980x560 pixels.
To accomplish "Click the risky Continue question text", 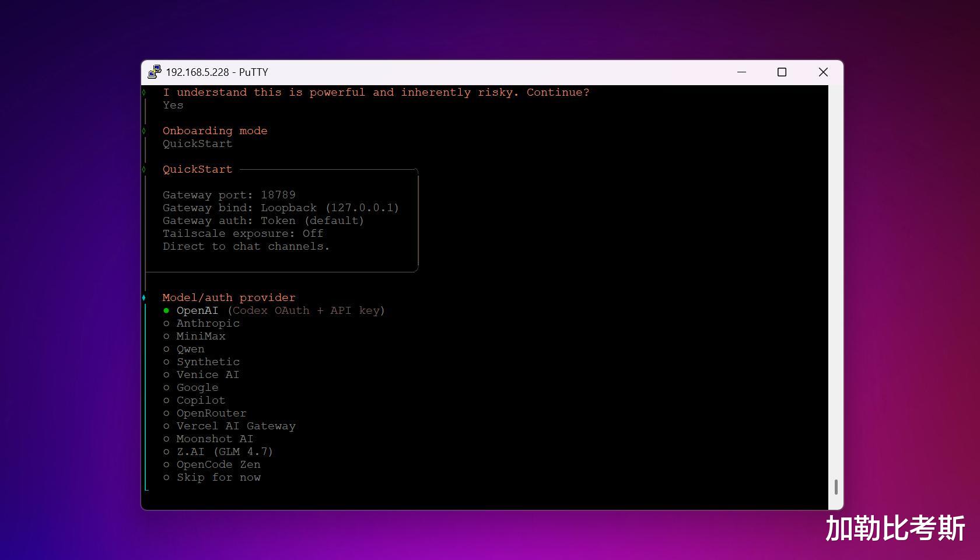I will [376, 92].
